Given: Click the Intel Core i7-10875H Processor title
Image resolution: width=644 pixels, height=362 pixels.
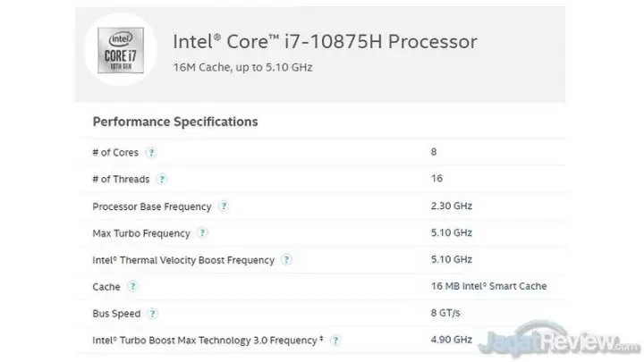Looking at the screenshot, I should [324, 41].
